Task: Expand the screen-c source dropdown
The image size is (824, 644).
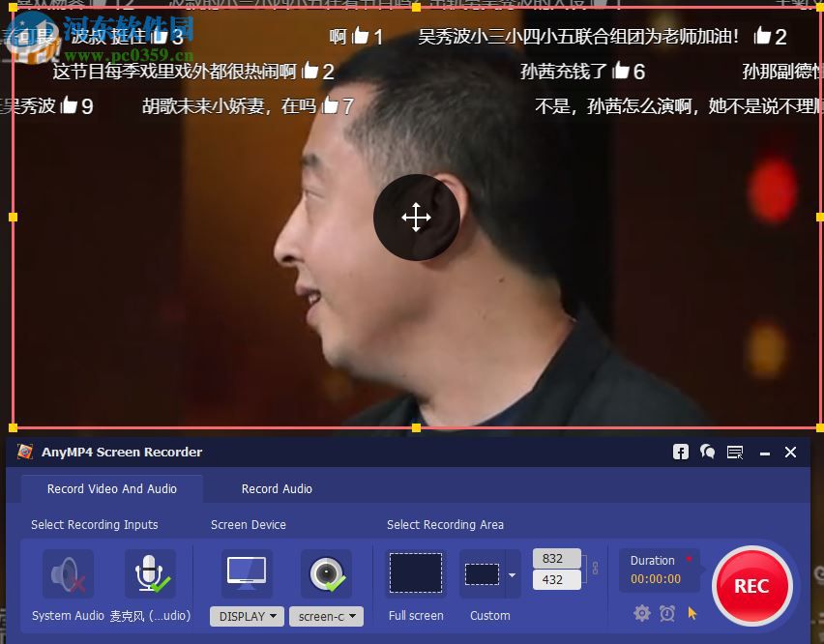Action: [x=326, y=616]
